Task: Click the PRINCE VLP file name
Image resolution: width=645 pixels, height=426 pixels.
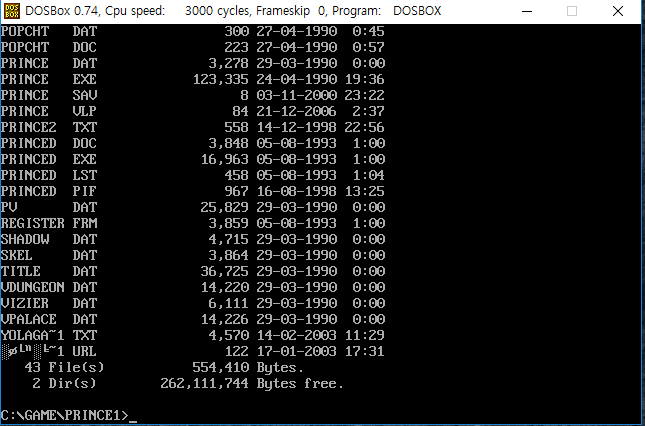Action: coord(49,111)
